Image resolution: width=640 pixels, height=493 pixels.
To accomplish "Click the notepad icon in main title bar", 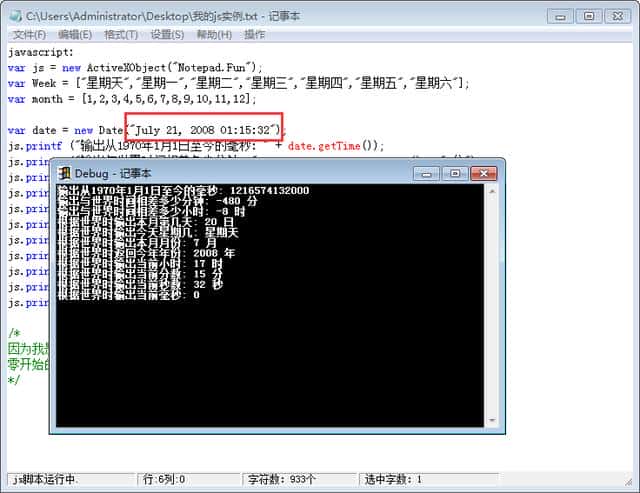I will point(16,16).
